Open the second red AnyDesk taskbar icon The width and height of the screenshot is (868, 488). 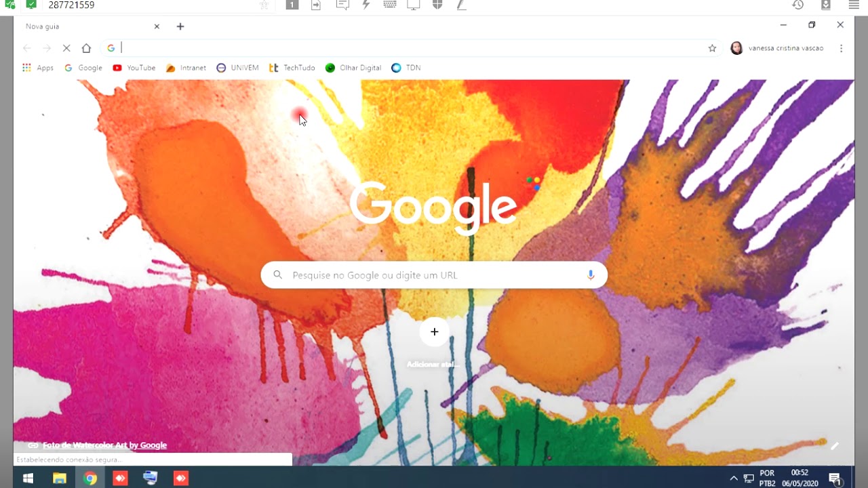[181, 479]
